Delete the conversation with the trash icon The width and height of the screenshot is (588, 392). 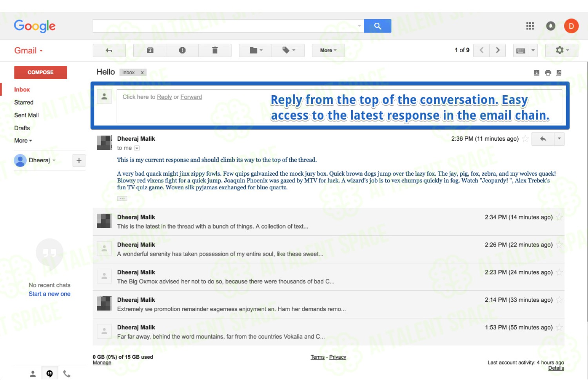click(215, 50)
